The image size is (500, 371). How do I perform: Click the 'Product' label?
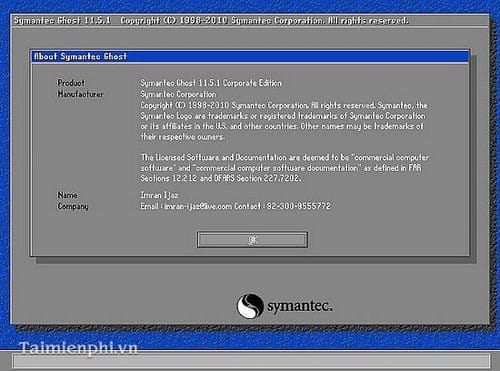(x=71, y=83)
